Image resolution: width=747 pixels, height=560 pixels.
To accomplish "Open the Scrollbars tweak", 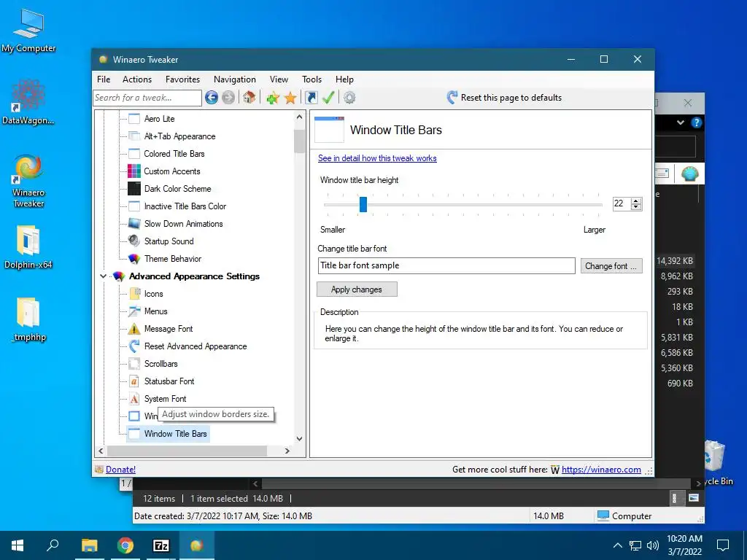I will point(160,364).
